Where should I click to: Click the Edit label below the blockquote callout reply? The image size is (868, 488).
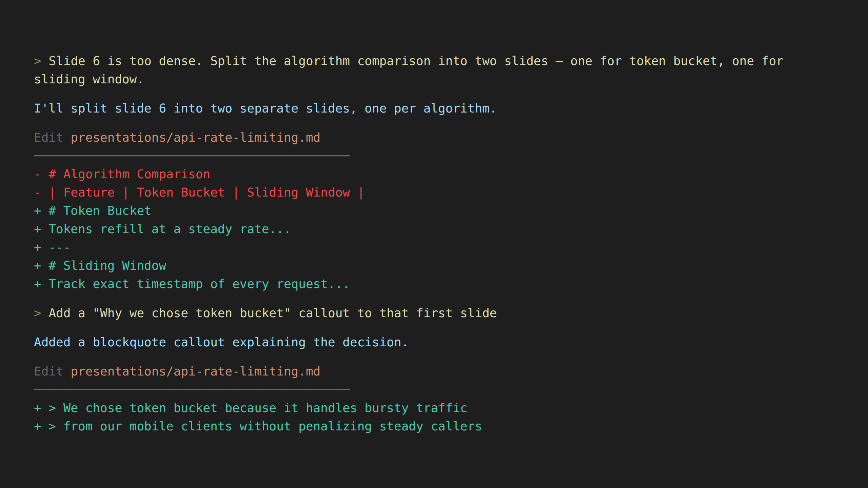(x=48, y=372)
